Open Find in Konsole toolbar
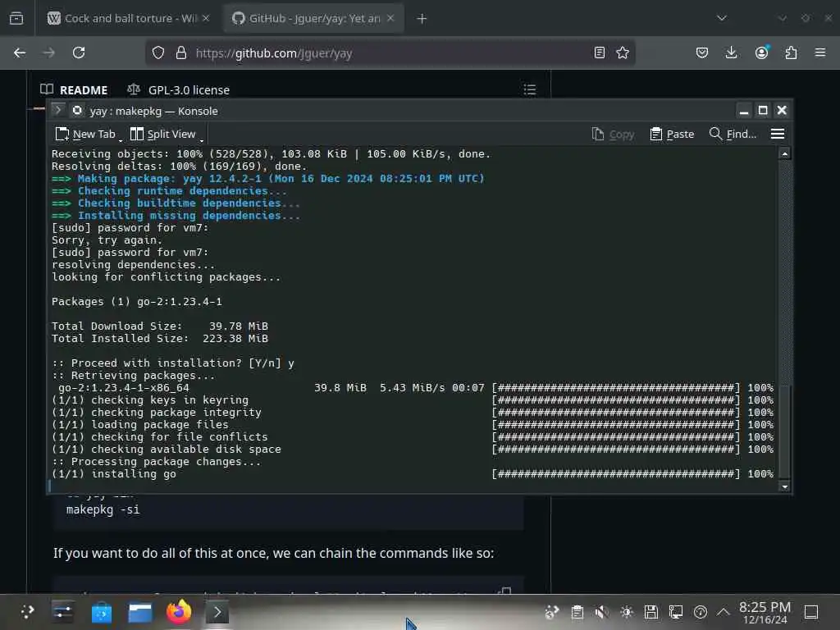840x630 pixels. click(733, 134)
